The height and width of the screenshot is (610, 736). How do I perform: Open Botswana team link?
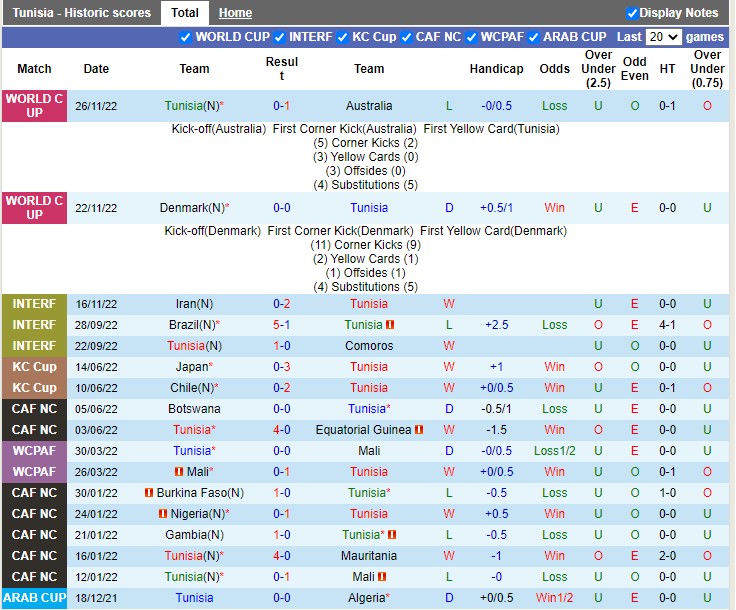point(194,409)
